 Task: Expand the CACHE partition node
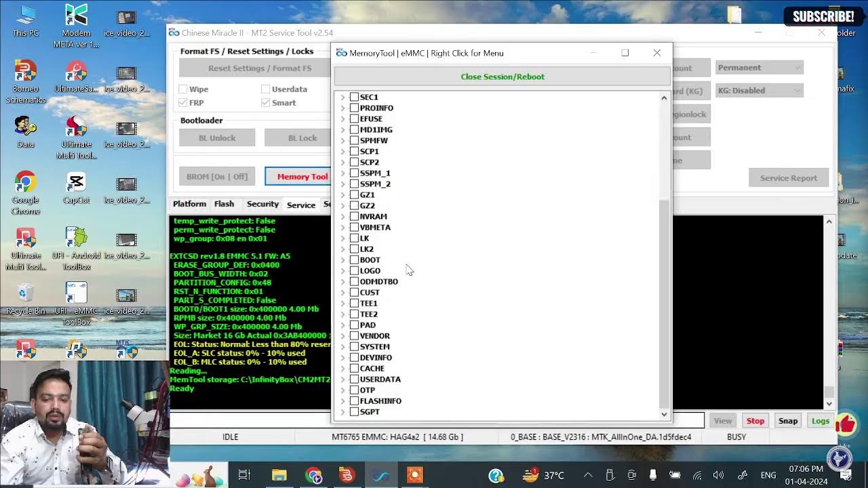tap(342, 368)
